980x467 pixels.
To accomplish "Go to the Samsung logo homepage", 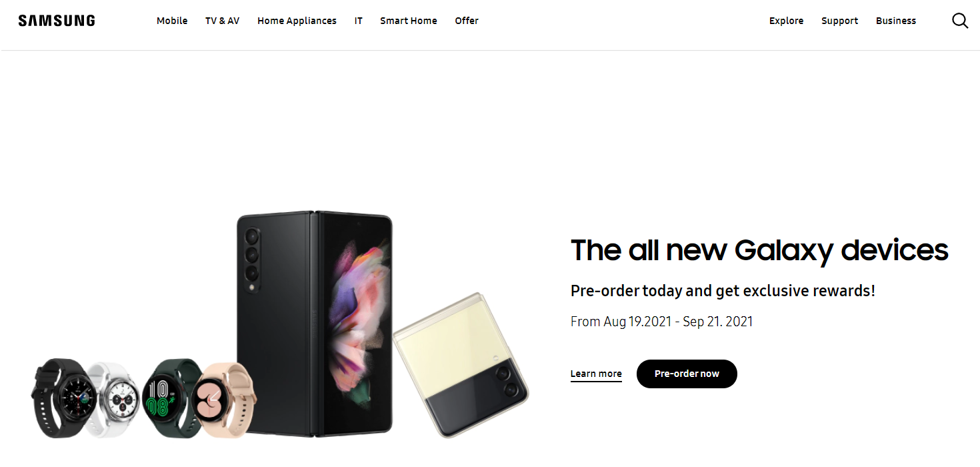I will pos(57,21).
